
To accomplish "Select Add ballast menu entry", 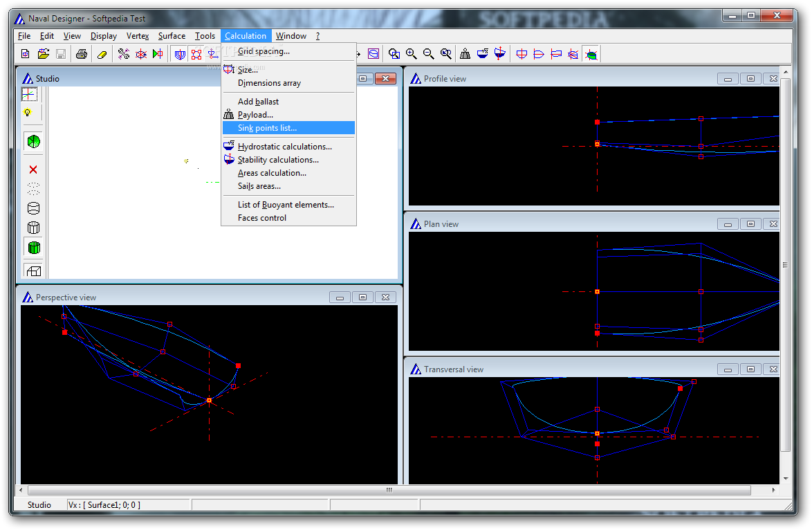I will click(288, 102).
